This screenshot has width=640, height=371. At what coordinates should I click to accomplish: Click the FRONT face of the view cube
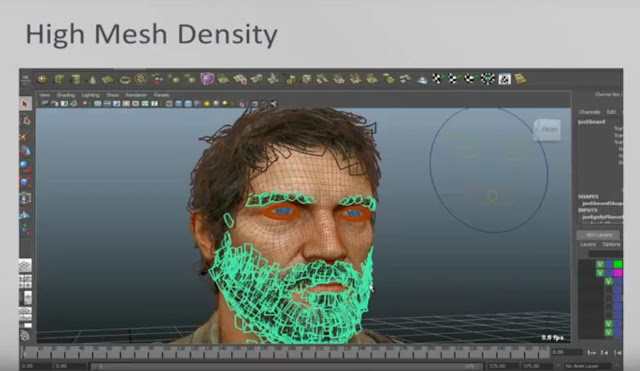tap(549, 130)
